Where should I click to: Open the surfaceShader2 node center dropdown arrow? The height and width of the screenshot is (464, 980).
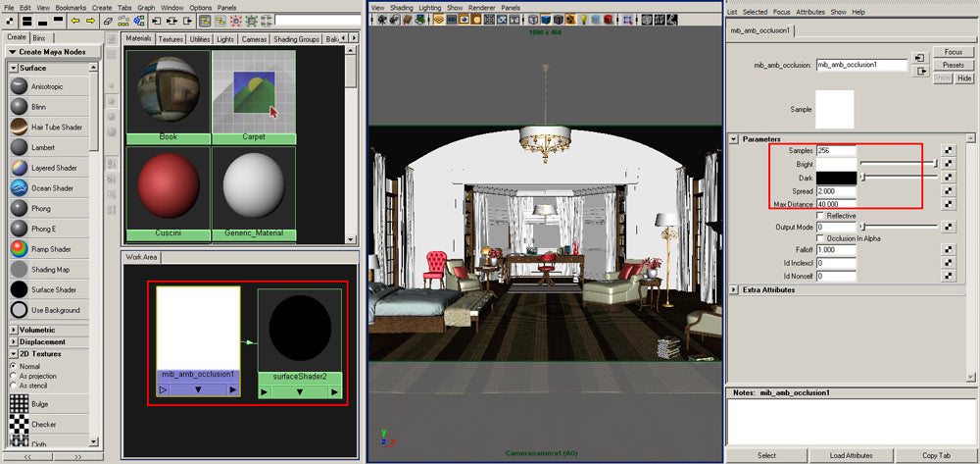[x=299, y=392]
